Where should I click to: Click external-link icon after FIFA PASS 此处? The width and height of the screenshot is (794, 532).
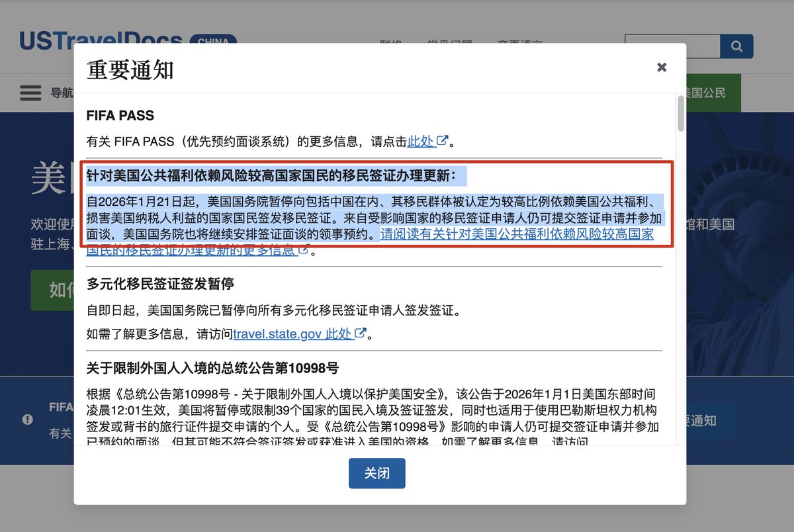coord(443,140)
